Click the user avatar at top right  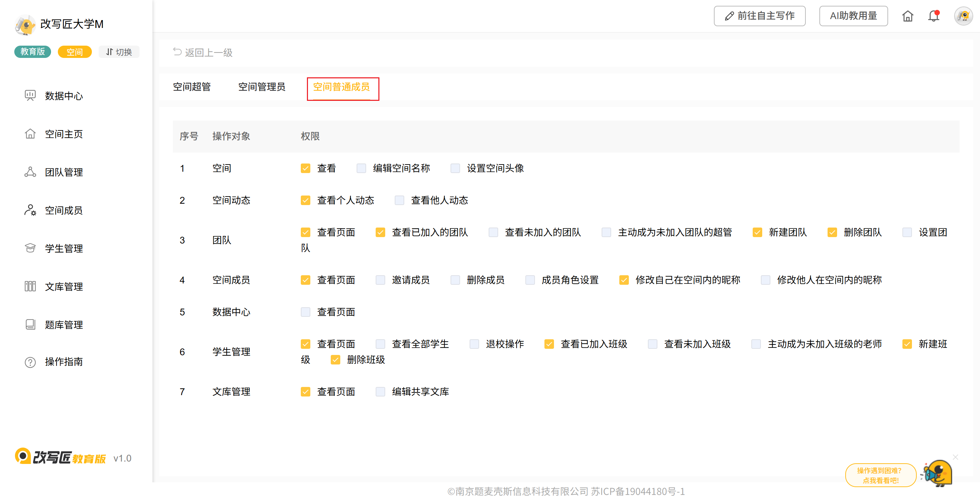(x=963, y=16)
